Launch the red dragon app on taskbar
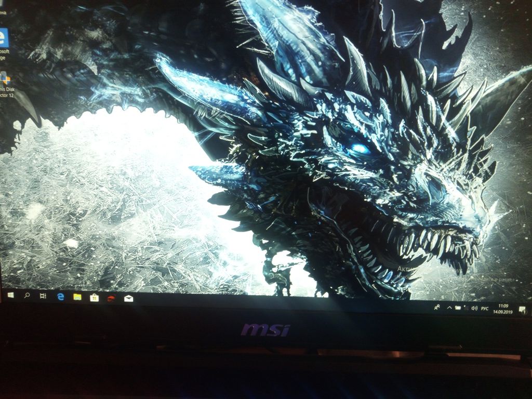532x399 pixels. tap(111, 298)
